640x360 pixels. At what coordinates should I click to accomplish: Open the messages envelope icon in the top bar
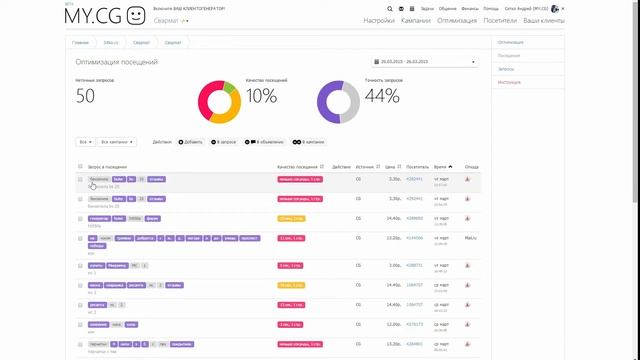401,9
